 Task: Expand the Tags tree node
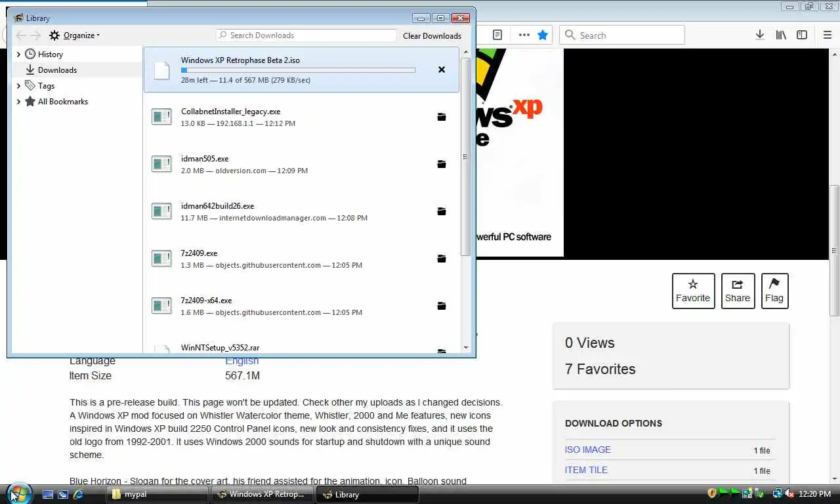point(18,86)
